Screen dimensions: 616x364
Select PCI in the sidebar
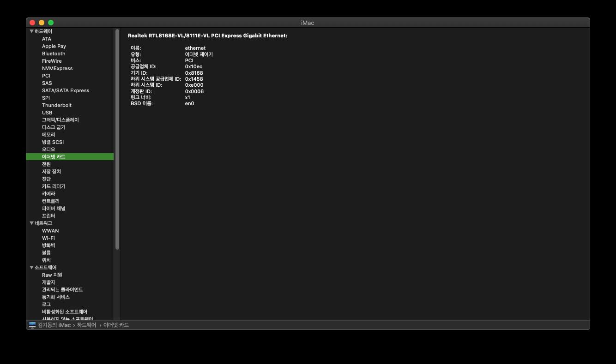[x=46, y=76]
